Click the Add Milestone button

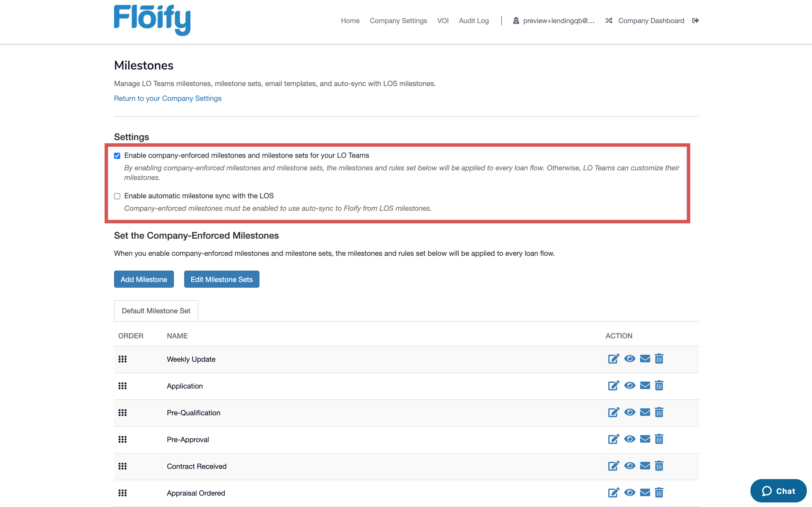[144, 279]
